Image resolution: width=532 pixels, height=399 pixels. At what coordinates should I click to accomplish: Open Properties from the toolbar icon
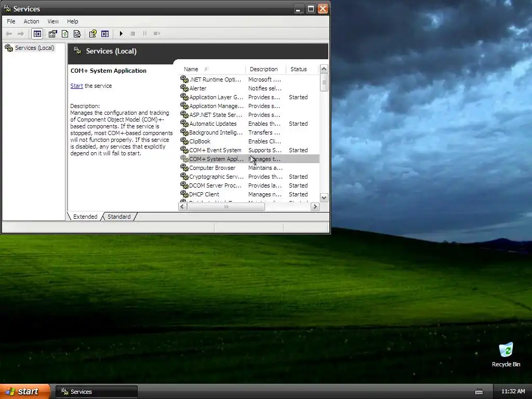tap(52, 34)
